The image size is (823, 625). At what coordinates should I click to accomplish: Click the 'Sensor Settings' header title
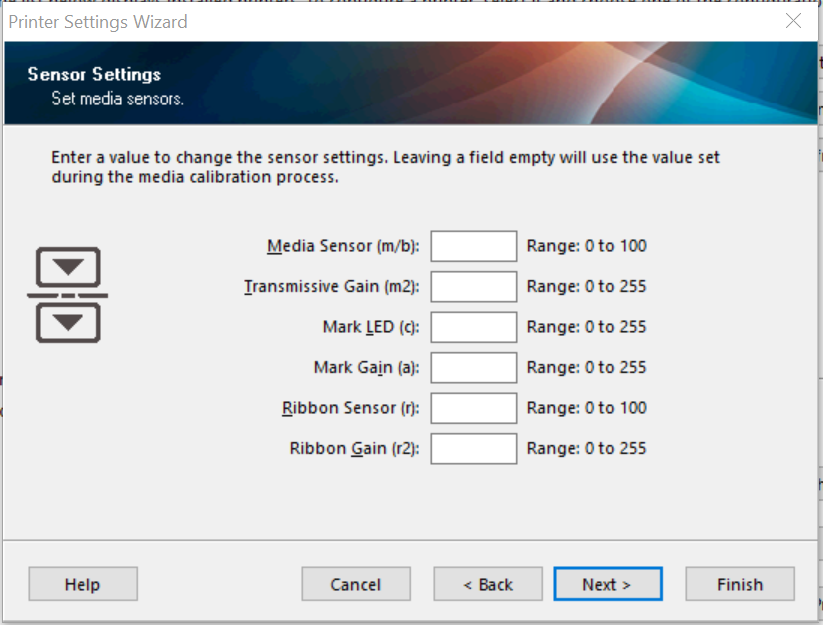tap(94, 75)
